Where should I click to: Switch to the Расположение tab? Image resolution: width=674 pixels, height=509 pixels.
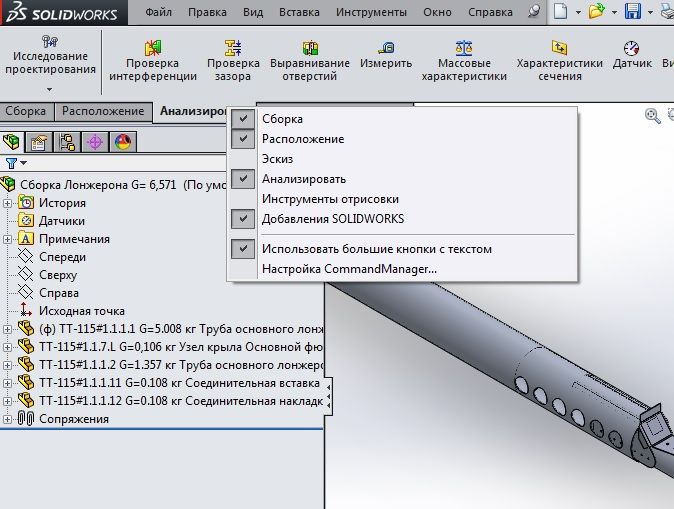104,112
